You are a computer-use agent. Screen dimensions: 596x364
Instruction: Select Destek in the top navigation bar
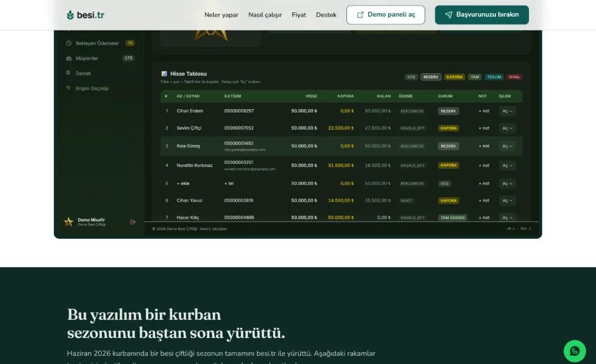point(326,15)
